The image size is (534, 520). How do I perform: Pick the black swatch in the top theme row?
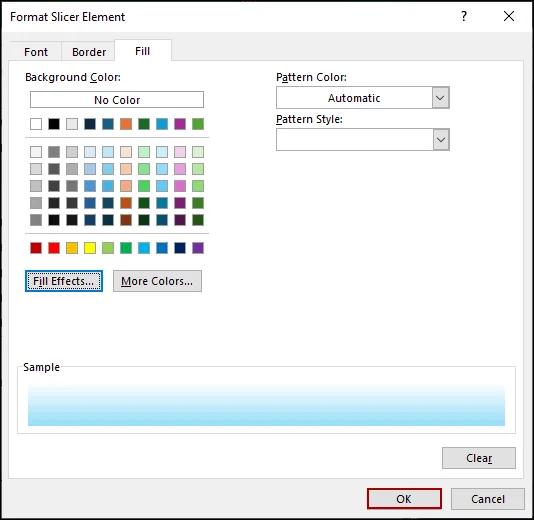click(54, 124)
